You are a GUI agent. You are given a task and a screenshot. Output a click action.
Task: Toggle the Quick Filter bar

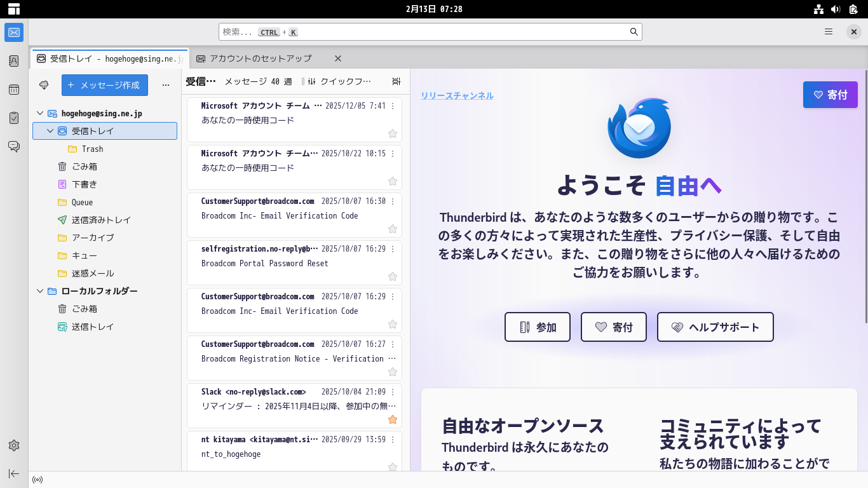[340, 81]
